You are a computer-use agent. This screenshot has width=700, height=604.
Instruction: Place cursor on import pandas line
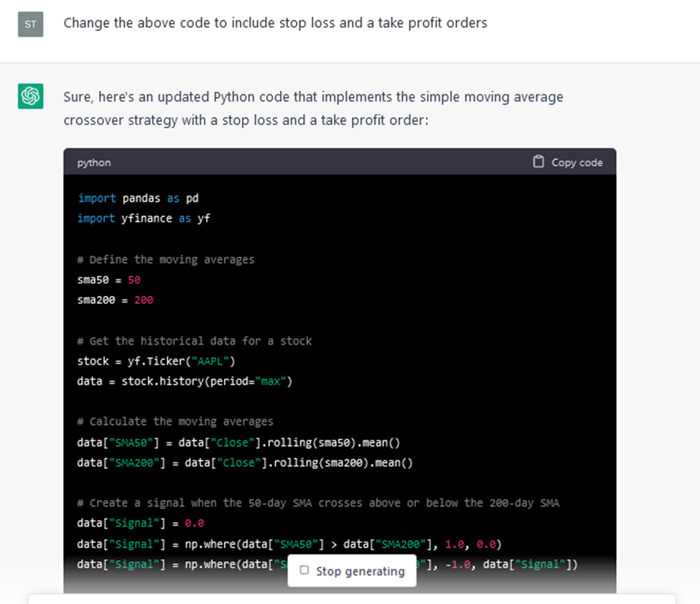(138, 198)
